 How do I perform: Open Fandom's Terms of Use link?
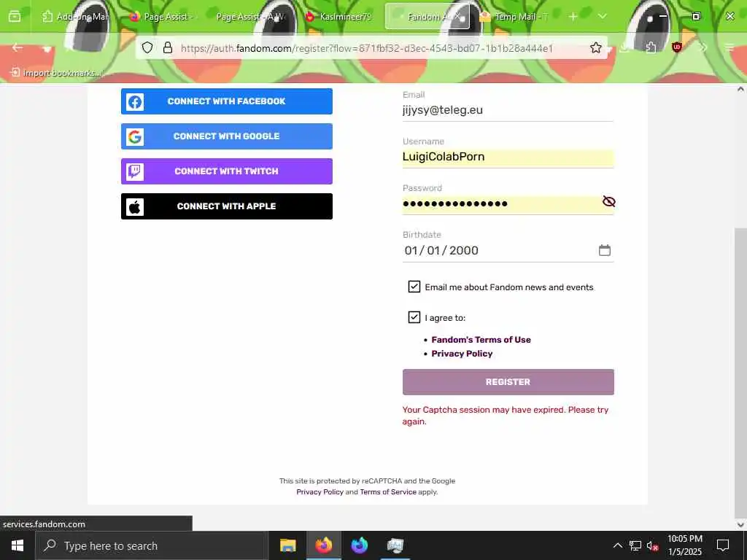481,340
